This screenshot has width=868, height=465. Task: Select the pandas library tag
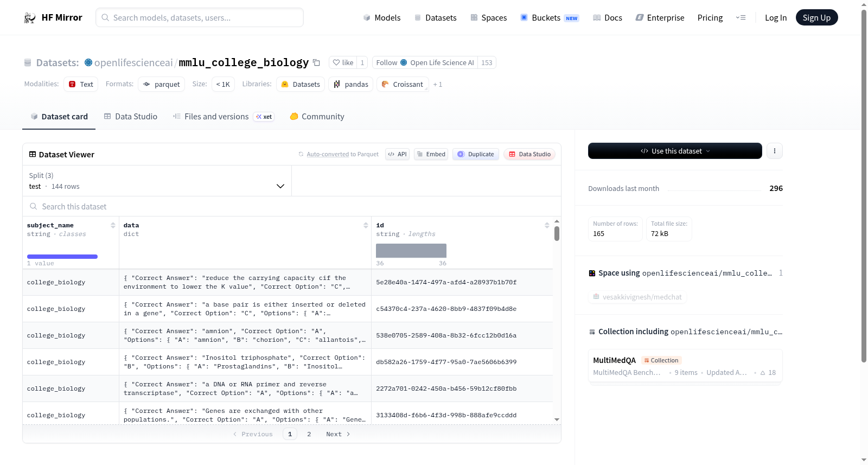click(x=350, y=84)
